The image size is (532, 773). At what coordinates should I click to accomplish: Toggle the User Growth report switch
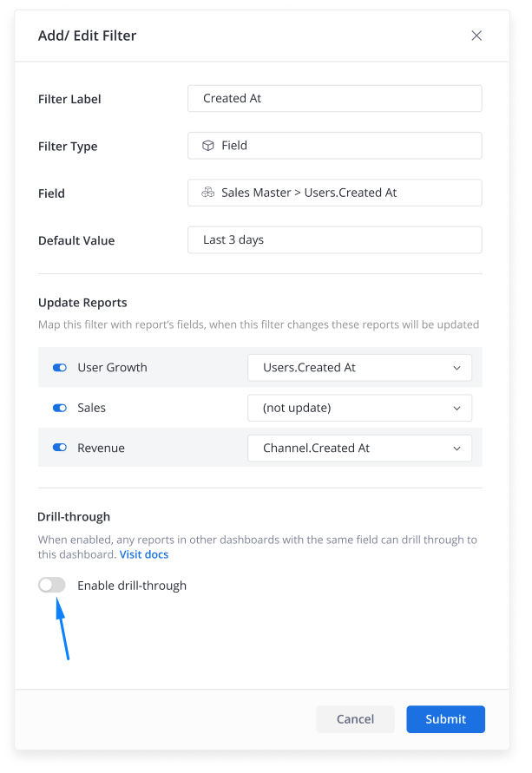click(x=60, y=367)
